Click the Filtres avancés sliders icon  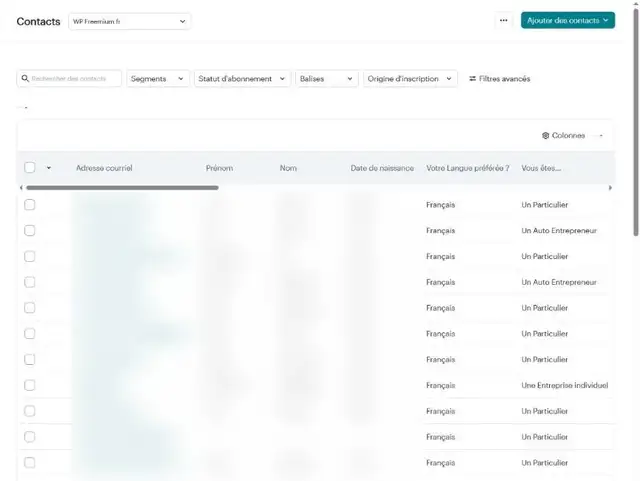(x=473, y=78)
